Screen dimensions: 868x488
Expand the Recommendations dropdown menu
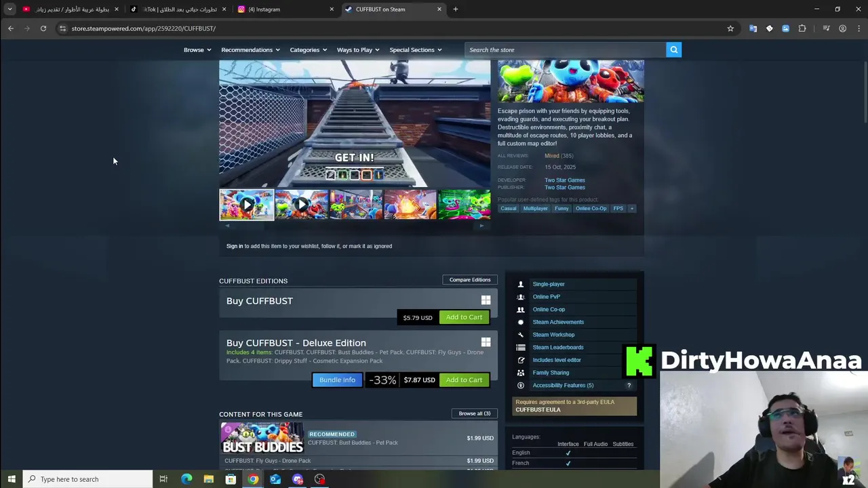pos(250,49)
